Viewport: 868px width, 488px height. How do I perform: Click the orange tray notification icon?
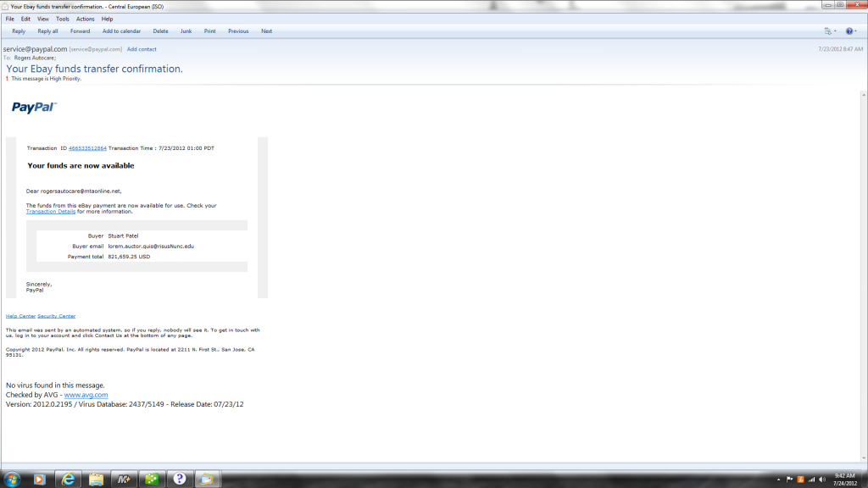(800, 480)
